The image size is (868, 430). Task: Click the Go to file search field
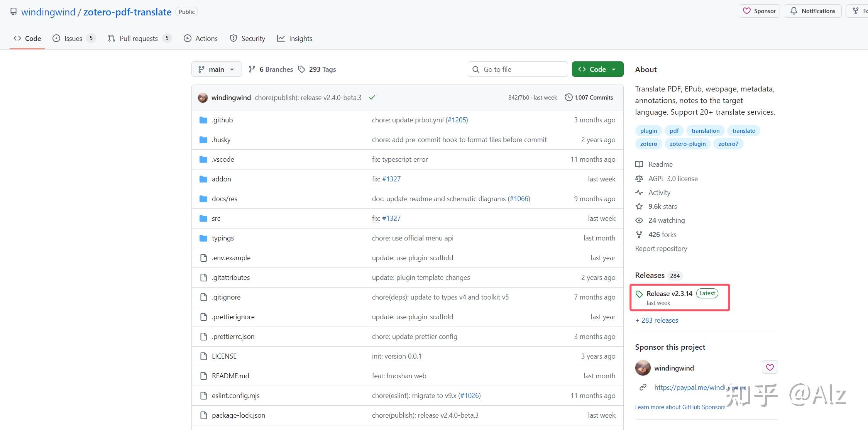(518, 69)
